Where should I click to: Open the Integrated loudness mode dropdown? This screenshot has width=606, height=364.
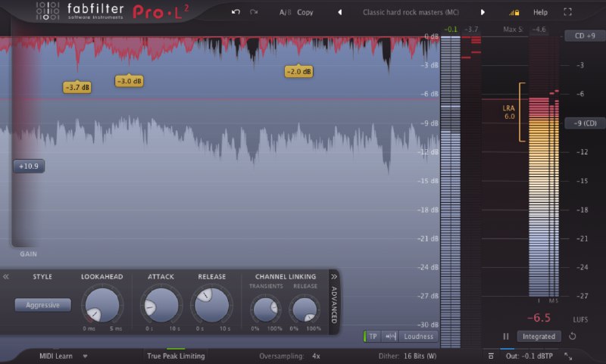[x=539, y=337]
